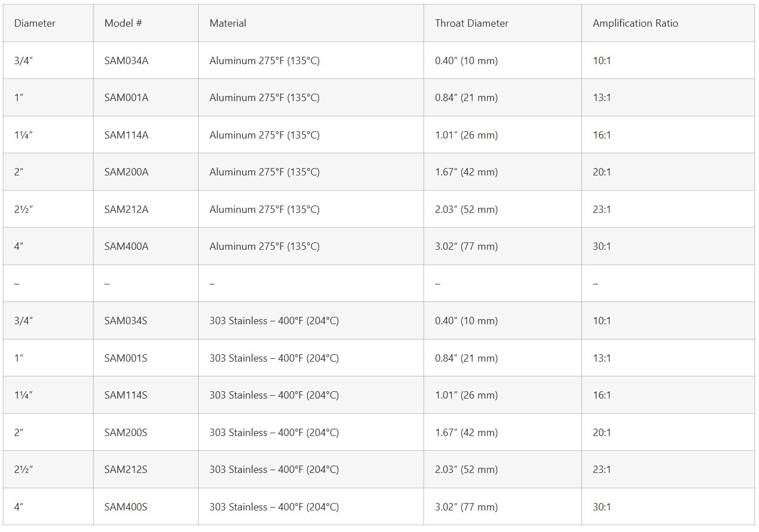Select the Material column header

(228, 23)
